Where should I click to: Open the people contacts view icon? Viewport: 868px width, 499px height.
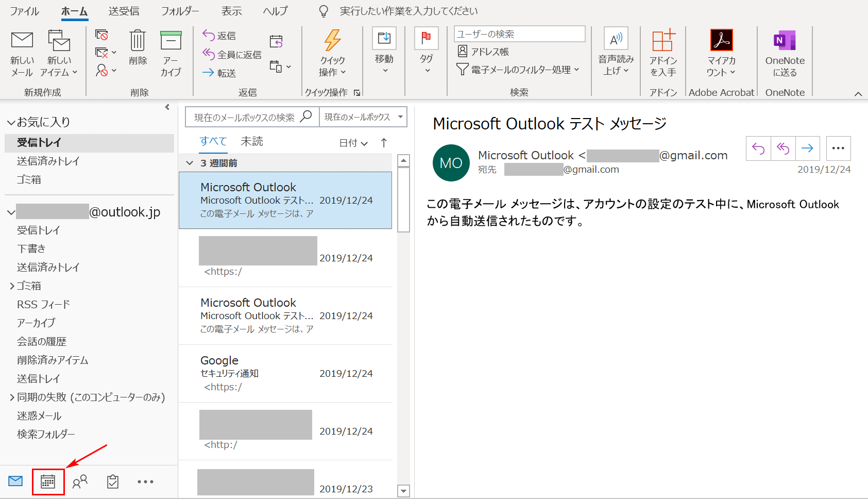tap(80, 482)
